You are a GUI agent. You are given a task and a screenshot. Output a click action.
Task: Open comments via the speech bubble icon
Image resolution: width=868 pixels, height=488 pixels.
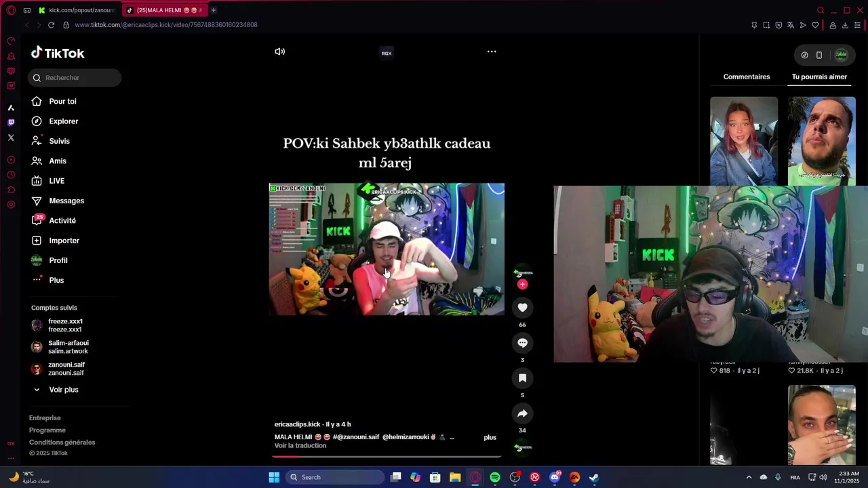point(522,343)
